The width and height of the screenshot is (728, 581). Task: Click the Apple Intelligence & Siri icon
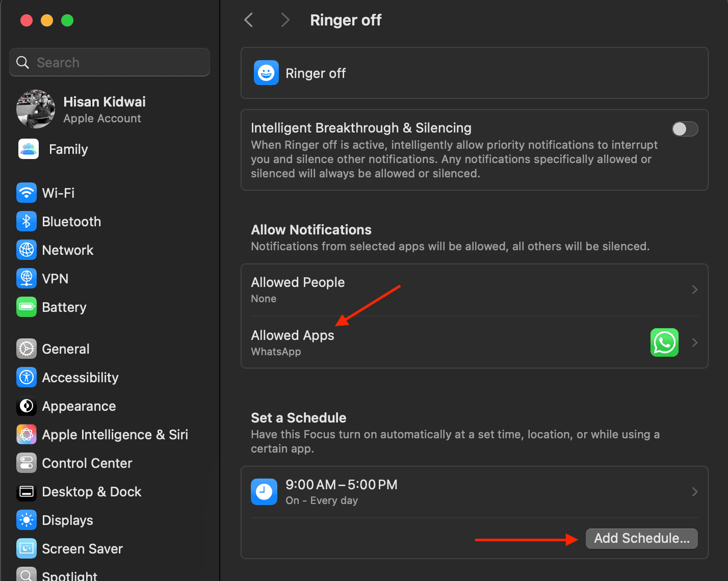coord(27,435)
